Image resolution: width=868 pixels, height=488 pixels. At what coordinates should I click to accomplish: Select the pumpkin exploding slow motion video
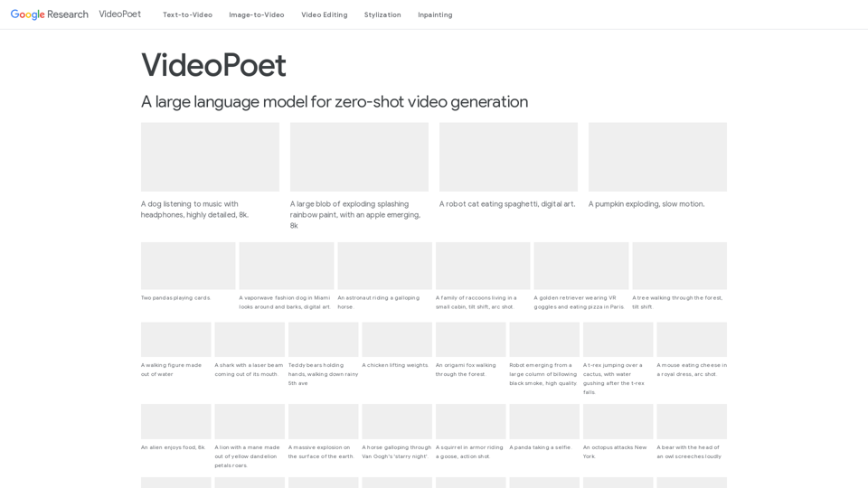click(x=657, y=157)
